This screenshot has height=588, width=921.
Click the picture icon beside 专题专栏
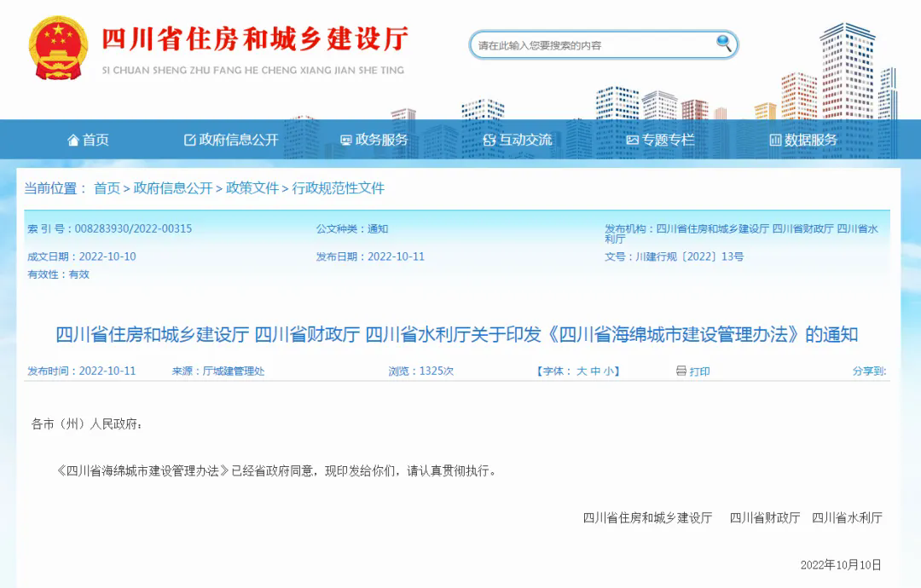[632, 140]
